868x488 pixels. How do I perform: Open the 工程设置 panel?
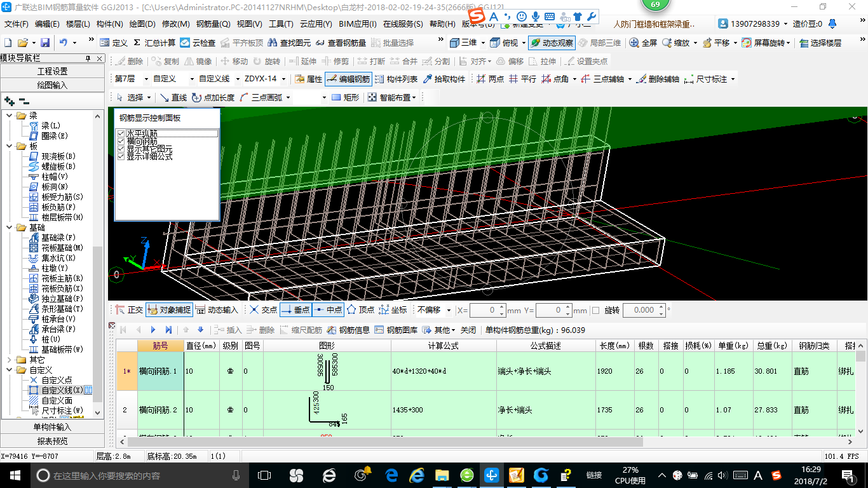(52, 71)
